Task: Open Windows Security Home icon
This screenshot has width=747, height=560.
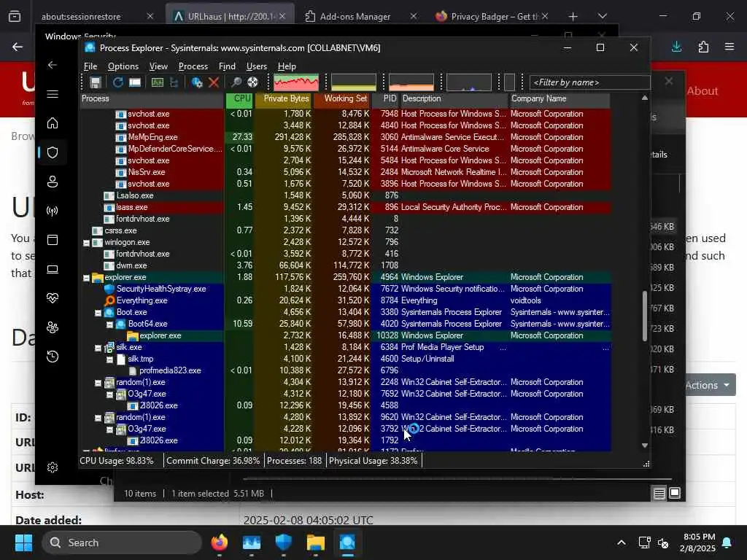Action: (x=53, y=122)
